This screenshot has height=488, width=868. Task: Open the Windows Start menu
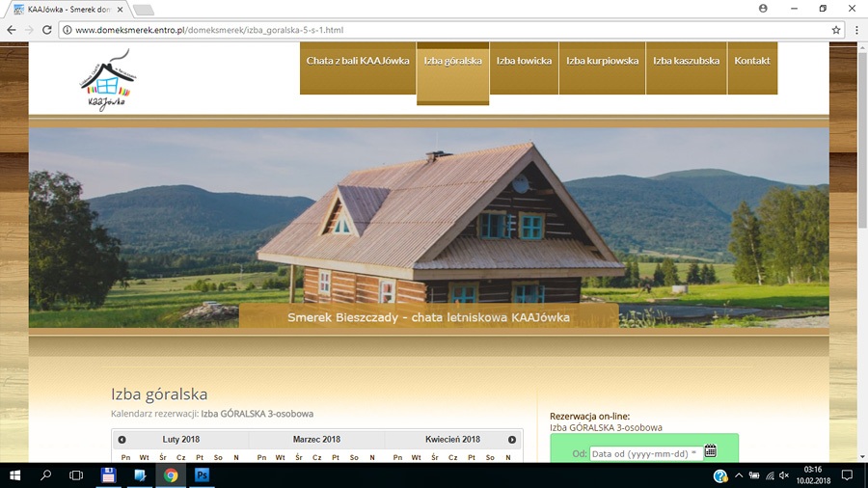pyautogui.click(x=14, y=475)
